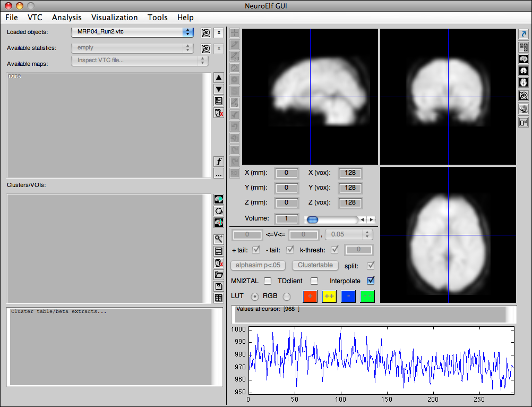Expand the Available maps dropdown

[140, 61]
